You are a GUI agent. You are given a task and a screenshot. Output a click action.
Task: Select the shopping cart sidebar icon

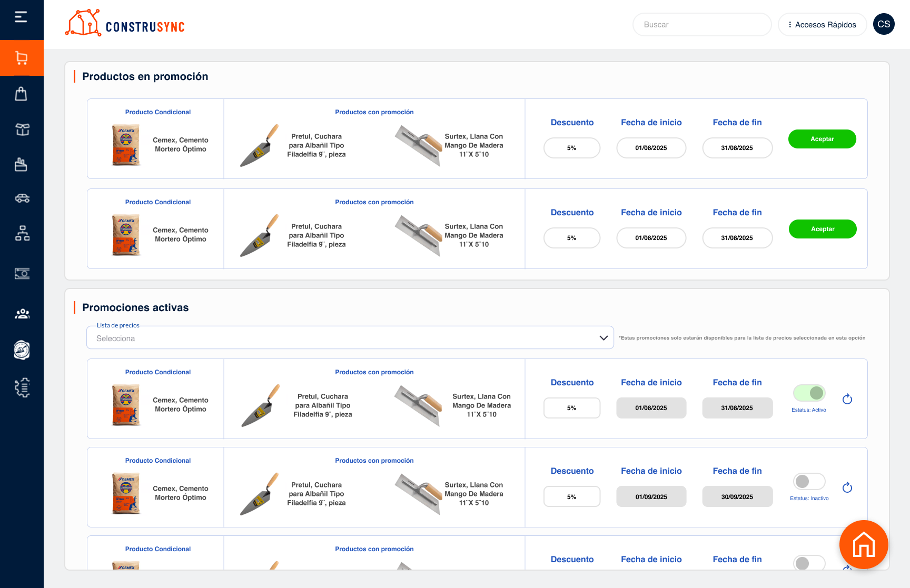22,58
